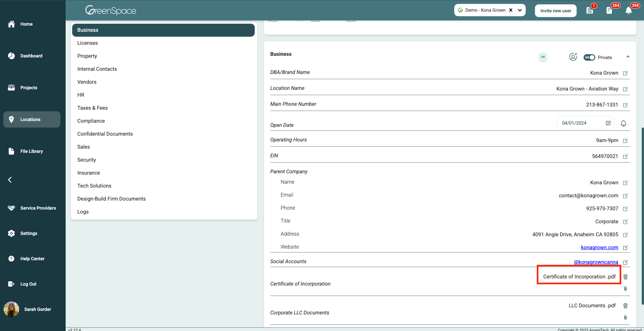The height and width of the screenshot is (331, 644).
Task: Edit the Social Accounts entry
Action: pos(625,262)
